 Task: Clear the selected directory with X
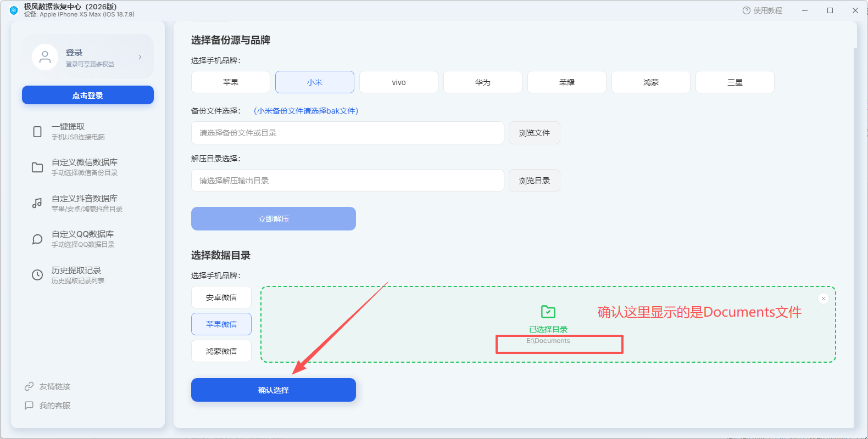824,299
